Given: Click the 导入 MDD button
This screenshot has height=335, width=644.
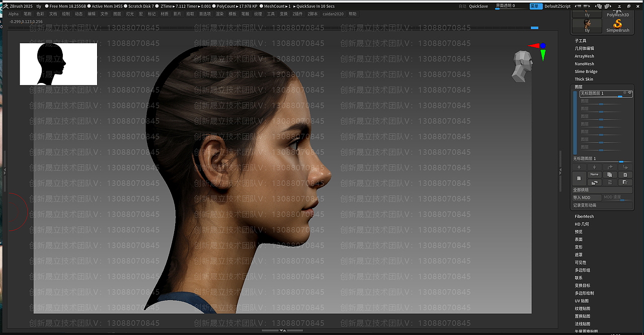Looking at the screenshot, I should coord(587,198).
